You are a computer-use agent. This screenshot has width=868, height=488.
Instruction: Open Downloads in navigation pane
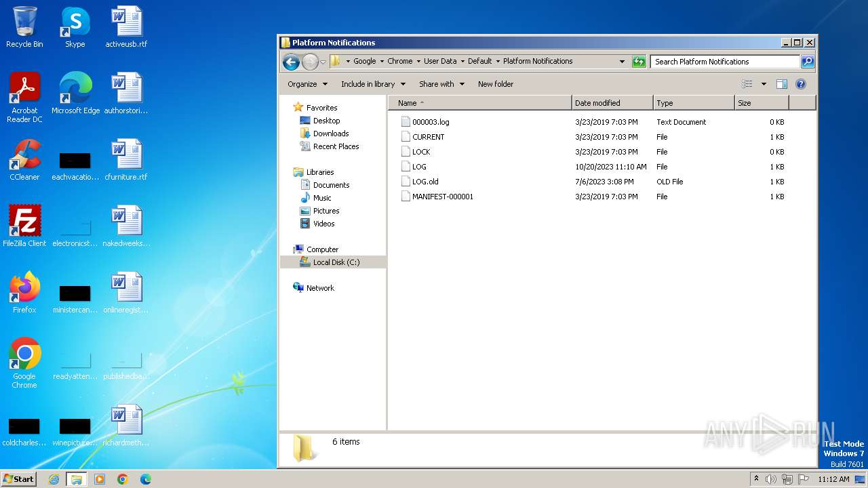(x=331, y=134)
